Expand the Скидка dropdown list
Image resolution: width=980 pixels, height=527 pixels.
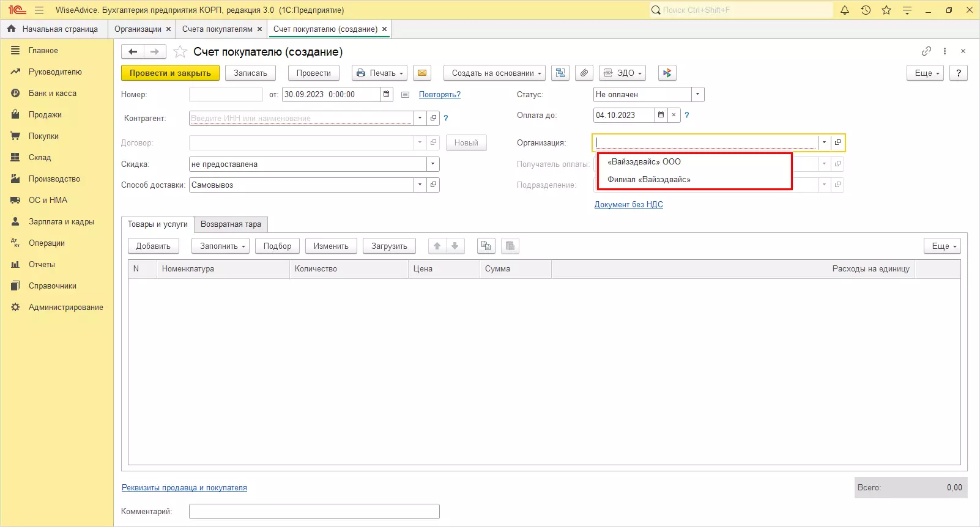tap(432, 164)
